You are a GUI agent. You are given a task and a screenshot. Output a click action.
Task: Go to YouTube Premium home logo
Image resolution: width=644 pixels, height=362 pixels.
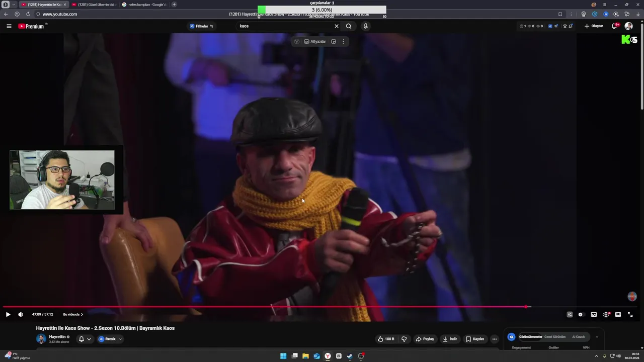(x=31, y=26)
